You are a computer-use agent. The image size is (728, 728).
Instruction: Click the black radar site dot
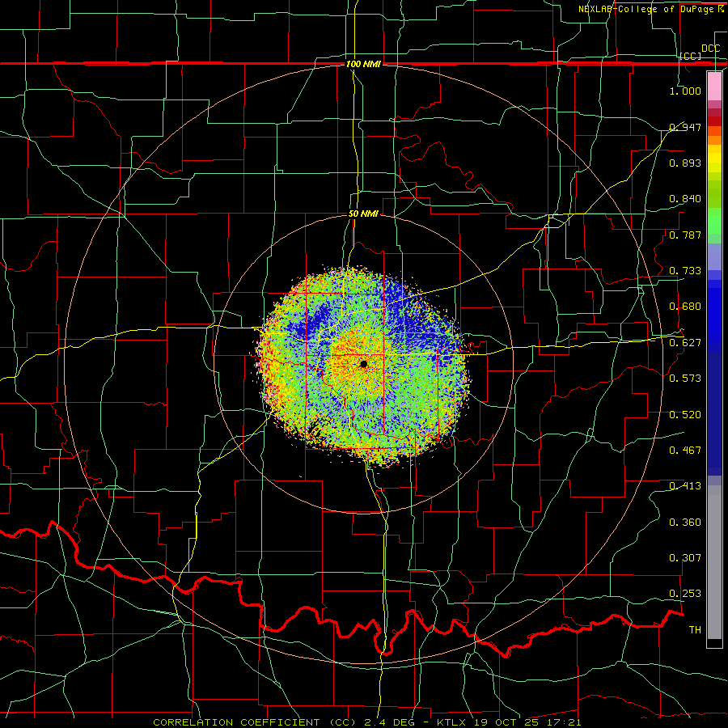[x=363, y=364]
